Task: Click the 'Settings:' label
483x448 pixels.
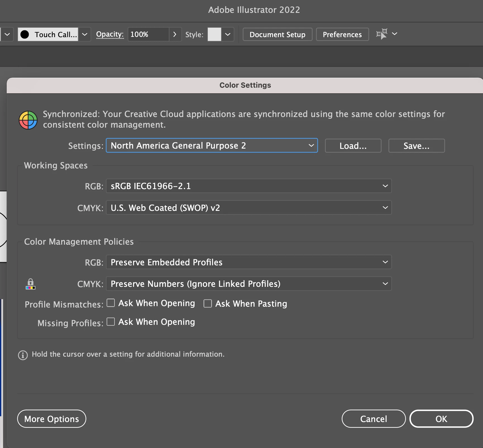Action: click(86, 146)
